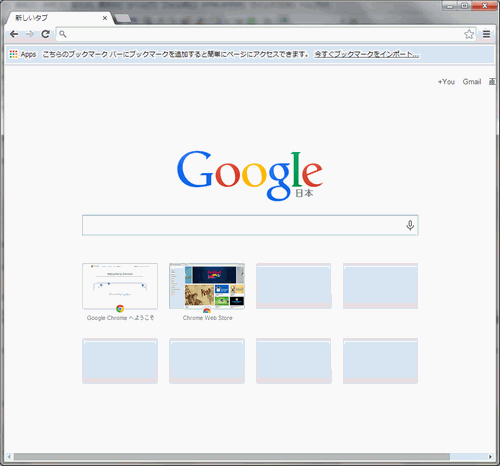Click the scrollbar left arrow
The height and width of the screenshot is (466, 500).
tap(9, 457)
